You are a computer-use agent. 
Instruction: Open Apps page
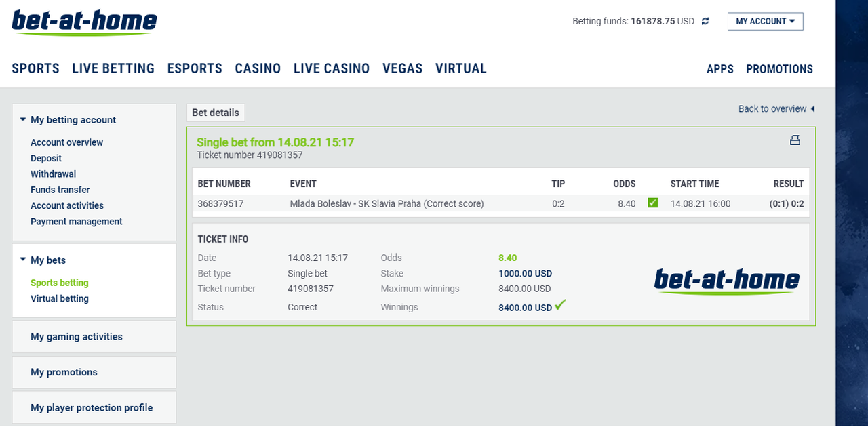pos(720,69)
